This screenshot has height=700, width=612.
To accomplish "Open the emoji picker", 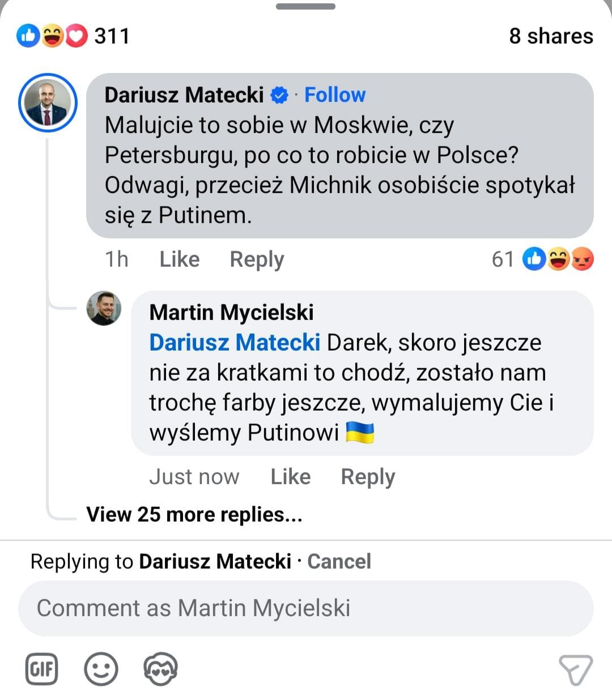I will pyautogui.click(x=101, y=669).
